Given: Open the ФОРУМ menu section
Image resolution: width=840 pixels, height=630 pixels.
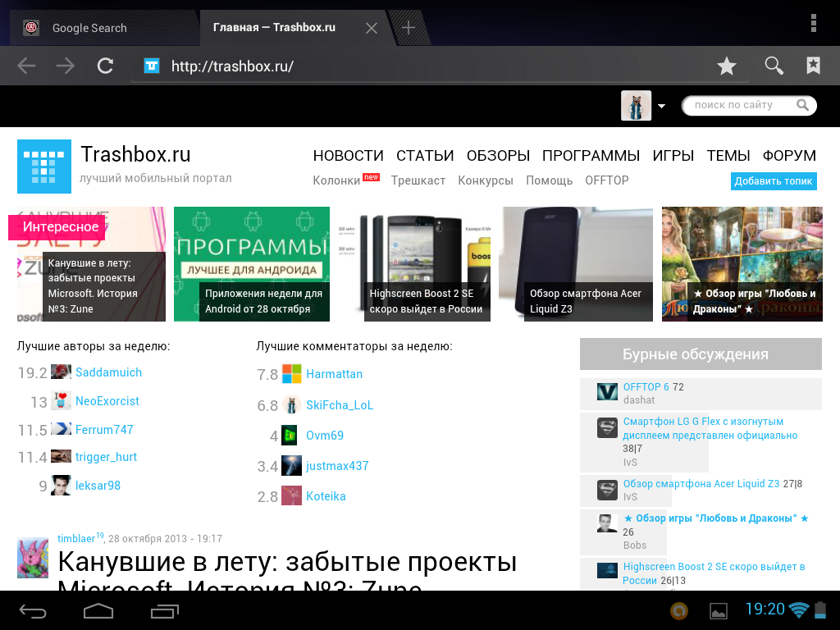Looking at the screenshot, I should 789,156.
